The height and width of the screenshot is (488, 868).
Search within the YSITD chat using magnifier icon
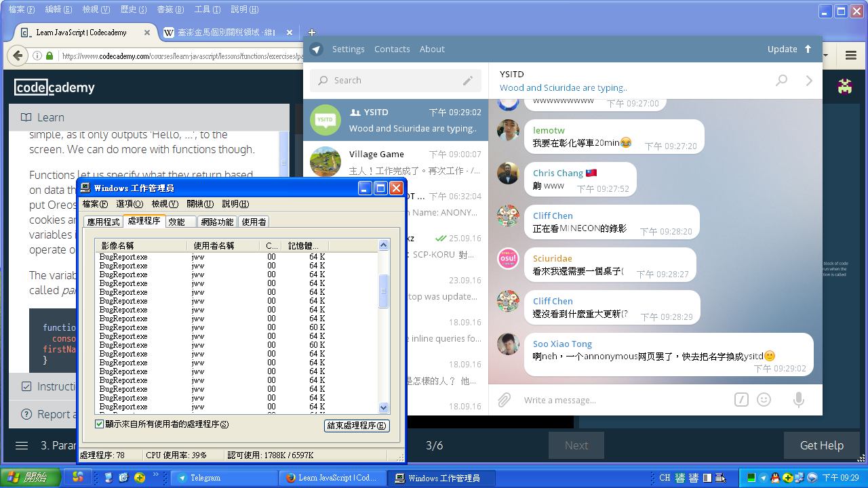click(x=781, y=81)
